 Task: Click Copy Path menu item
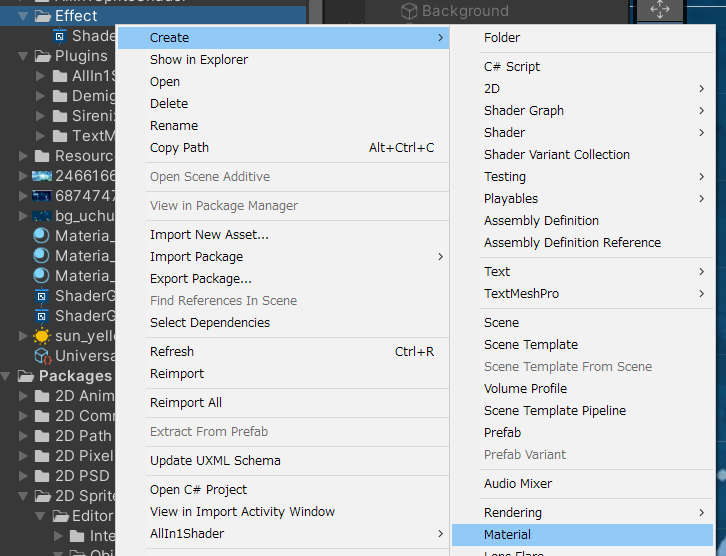tap(283, 148)
